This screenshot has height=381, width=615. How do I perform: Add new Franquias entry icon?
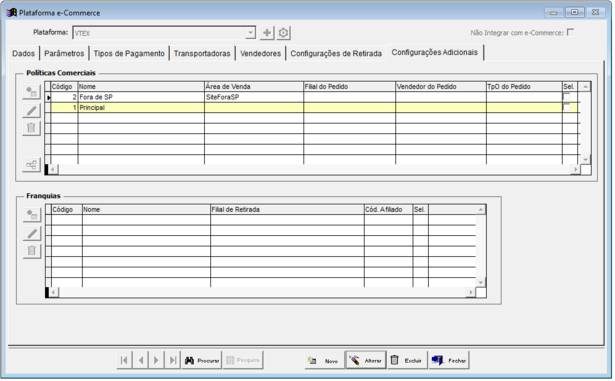[x=31, y=215]
